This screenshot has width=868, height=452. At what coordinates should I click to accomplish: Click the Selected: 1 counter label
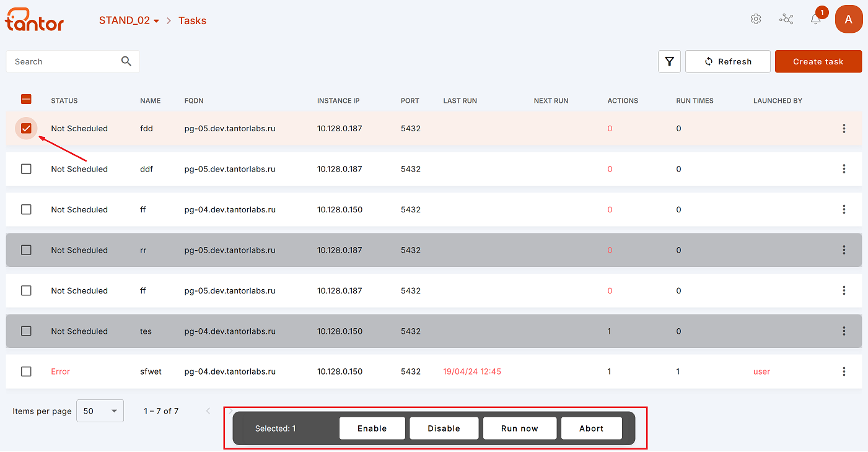[276, 428]
